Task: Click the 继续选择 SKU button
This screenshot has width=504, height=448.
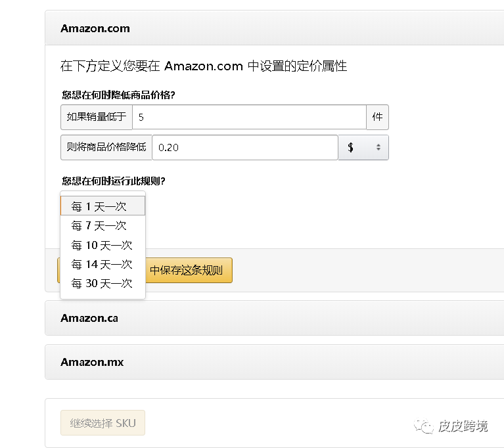Action: [x=103, y=423]
